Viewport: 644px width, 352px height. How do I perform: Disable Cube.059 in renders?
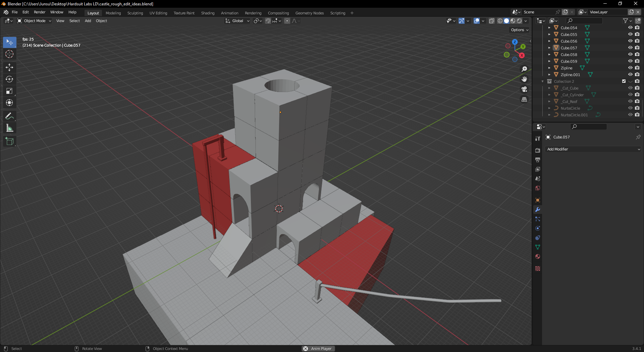637,61
